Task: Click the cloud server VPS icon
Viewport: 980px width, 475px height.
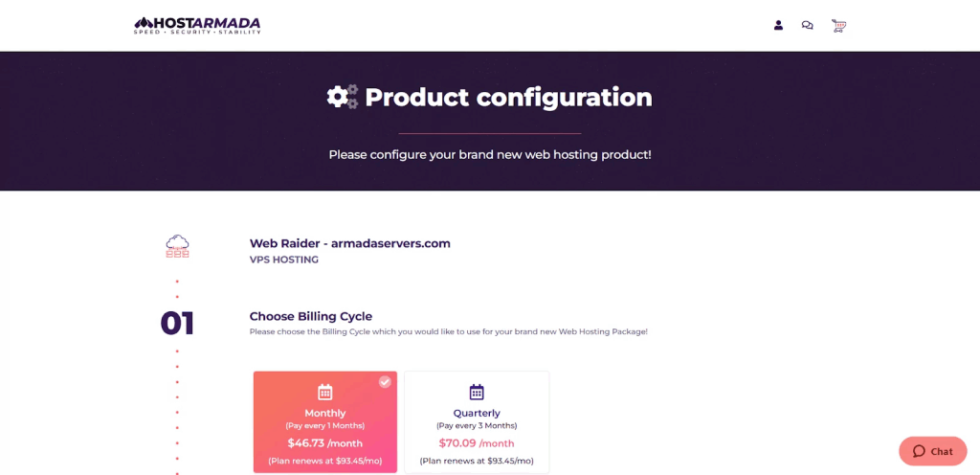Action: [x=177, y=246]
